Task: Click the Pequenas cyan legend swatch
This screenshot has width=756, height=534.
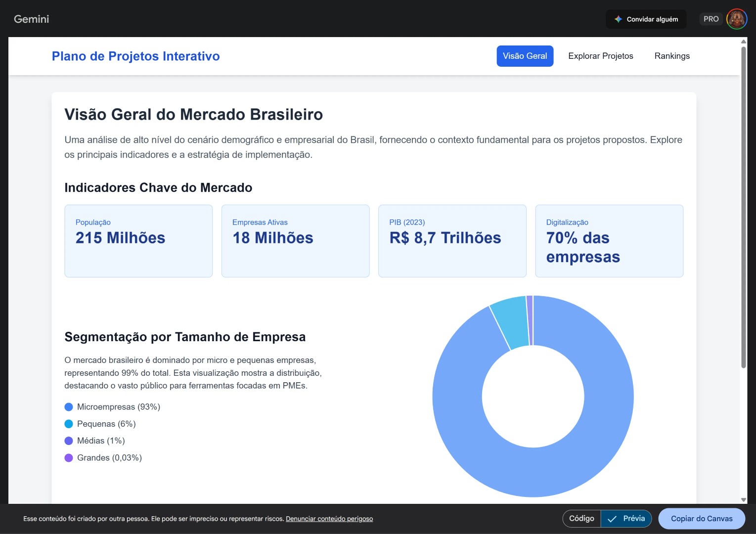Action: pyautogui.click(x=69, y=424)
